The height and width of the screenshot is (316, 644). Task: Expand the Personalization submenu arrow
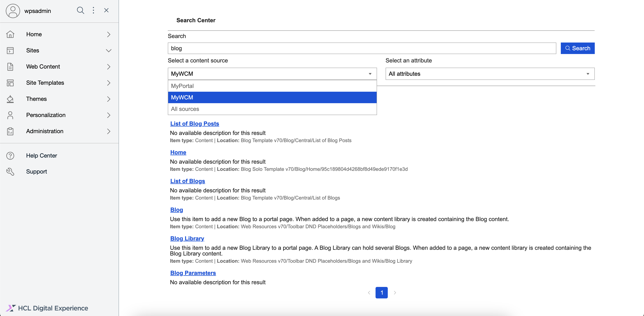click(109, 115)
